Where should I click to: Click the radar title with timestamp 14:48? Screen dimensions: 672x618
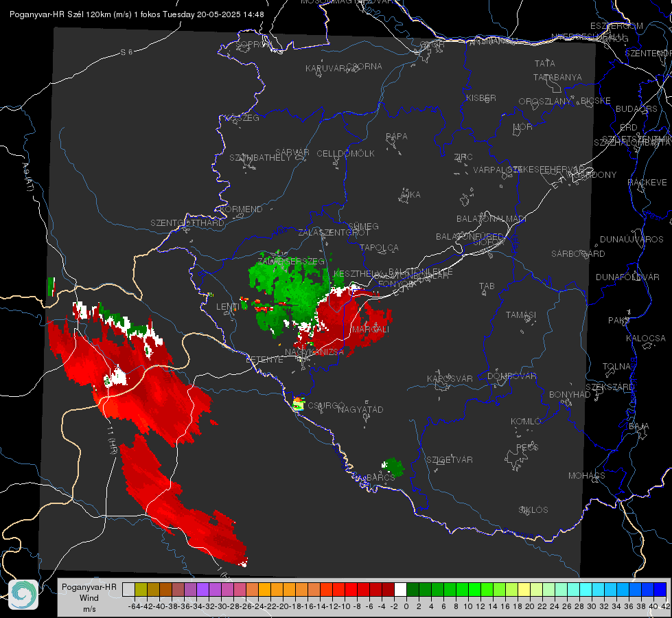[137, 14]
